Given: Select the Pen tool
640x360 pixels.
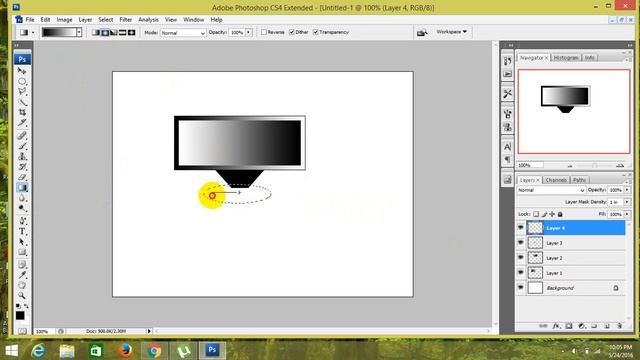Looking at the screenshot, I should pyautogui.click(x=22, y=221).
